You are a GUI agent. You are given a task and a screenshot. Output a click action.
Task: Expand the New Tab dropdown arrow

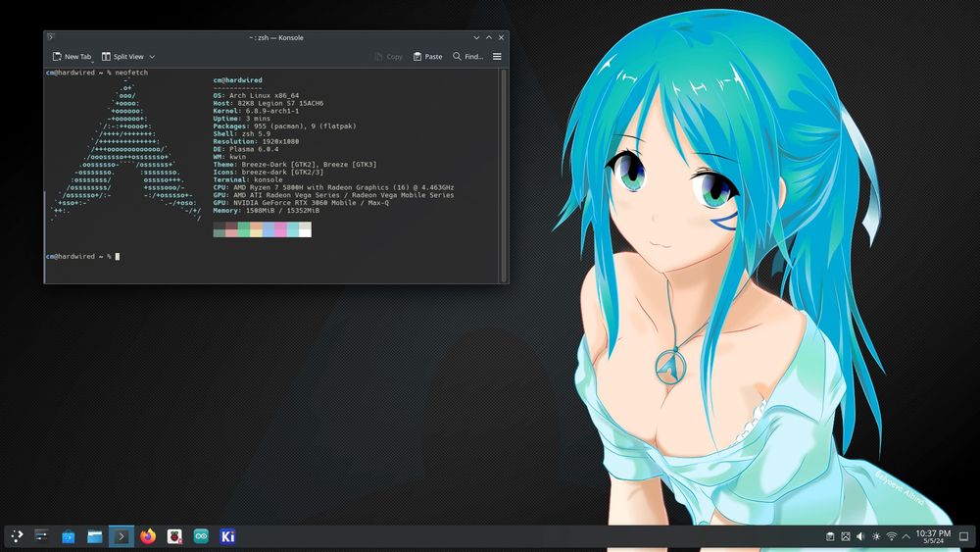[92, 61]
